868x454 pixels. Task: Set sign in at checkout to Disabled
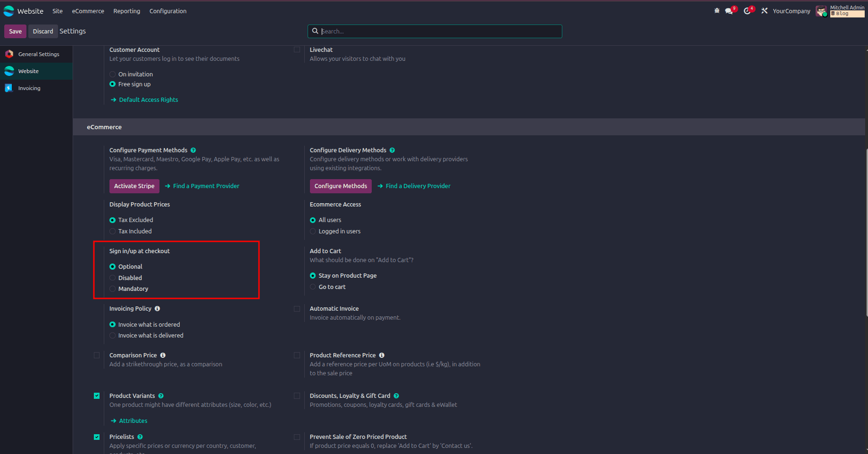[x=112, y=278]
